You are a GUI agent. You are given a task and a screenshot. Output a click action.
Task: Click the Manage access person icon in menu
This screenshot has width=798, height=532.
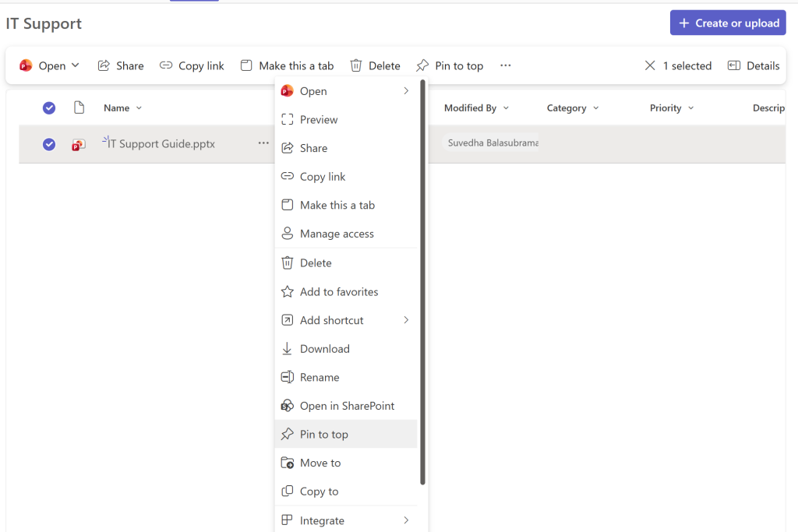288,234
